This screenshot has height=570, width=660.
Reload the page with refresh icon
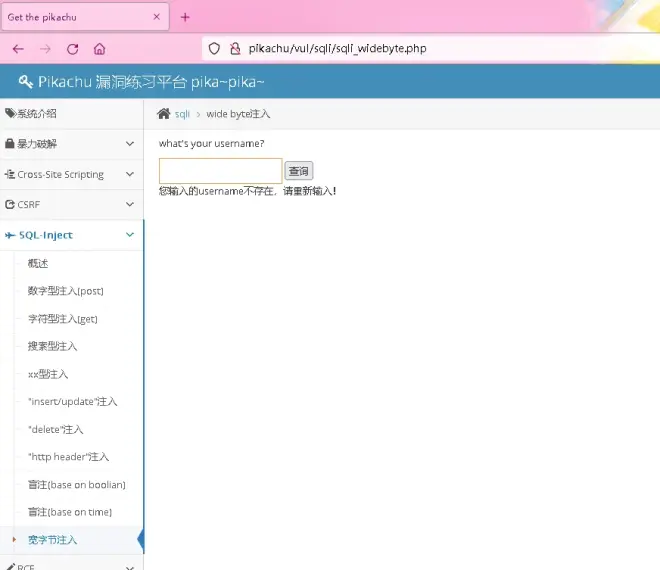point(72,49)
